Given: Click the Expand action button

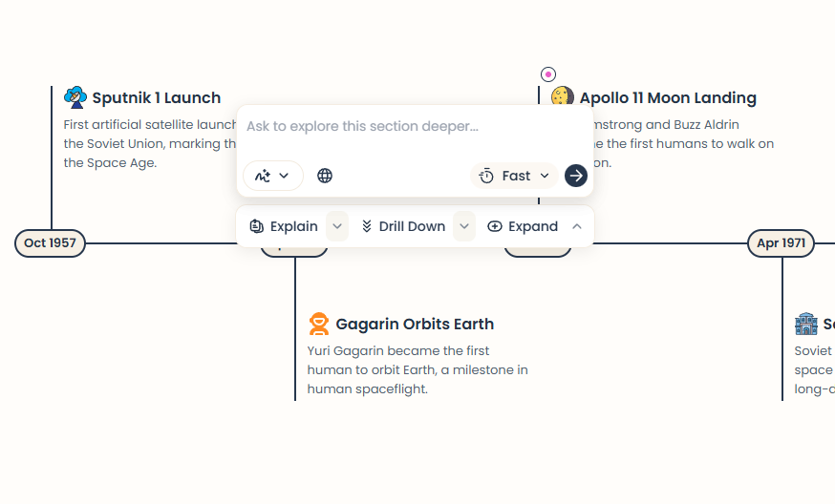Looking at the screenshot, I should click(523, 226).
